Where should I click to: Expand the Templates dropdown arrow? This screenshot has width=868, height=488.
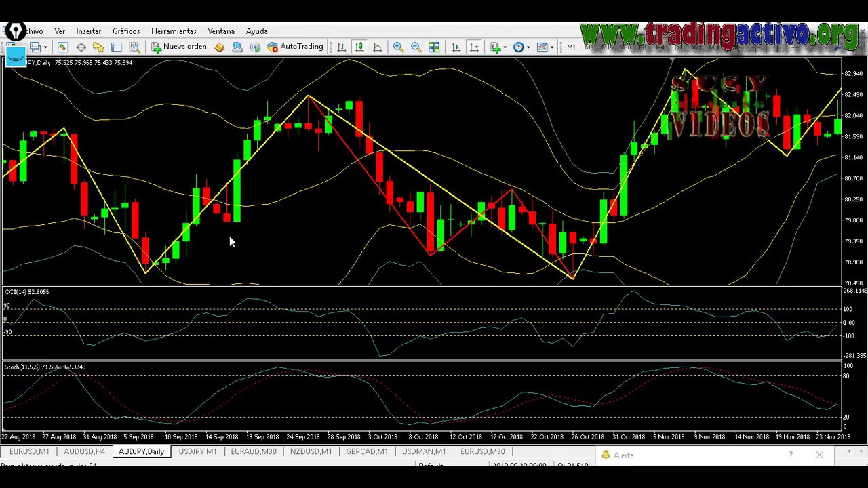pyautogui.click(x=551, y=47)
